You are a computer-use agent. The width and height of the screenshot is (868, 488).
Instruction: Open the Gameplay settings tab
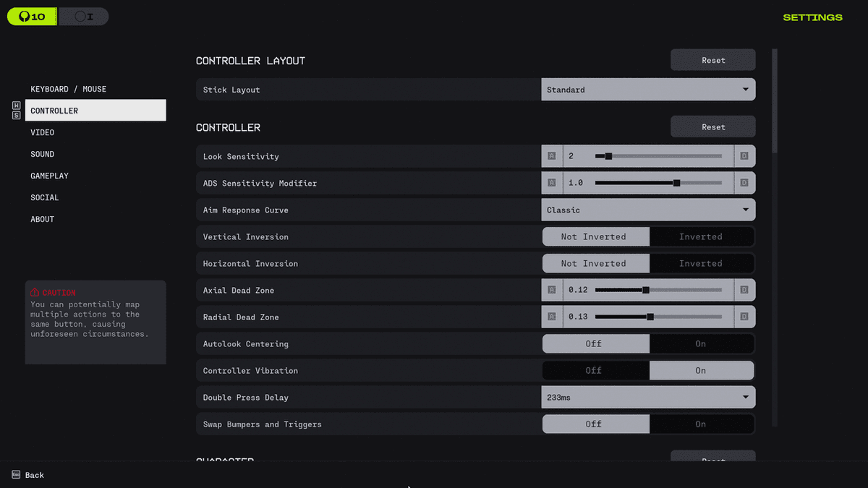click(x=50, y=176)
